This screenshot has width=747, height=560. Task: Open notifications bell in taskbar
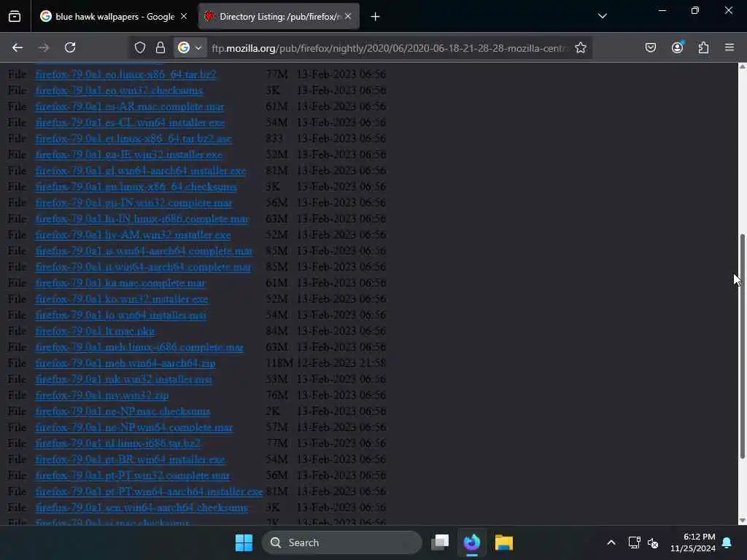727,542
